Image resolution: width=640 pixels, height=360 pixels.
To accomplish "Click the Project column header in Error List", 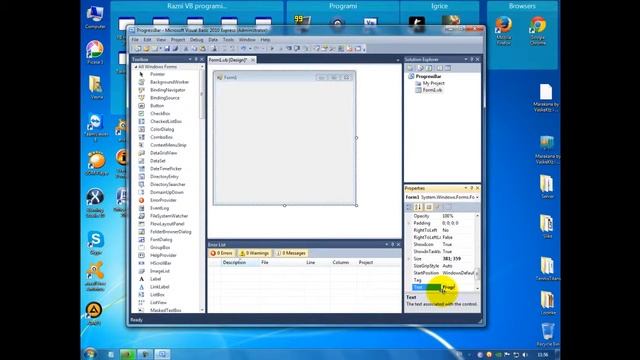I will click(x=366, y=262).
